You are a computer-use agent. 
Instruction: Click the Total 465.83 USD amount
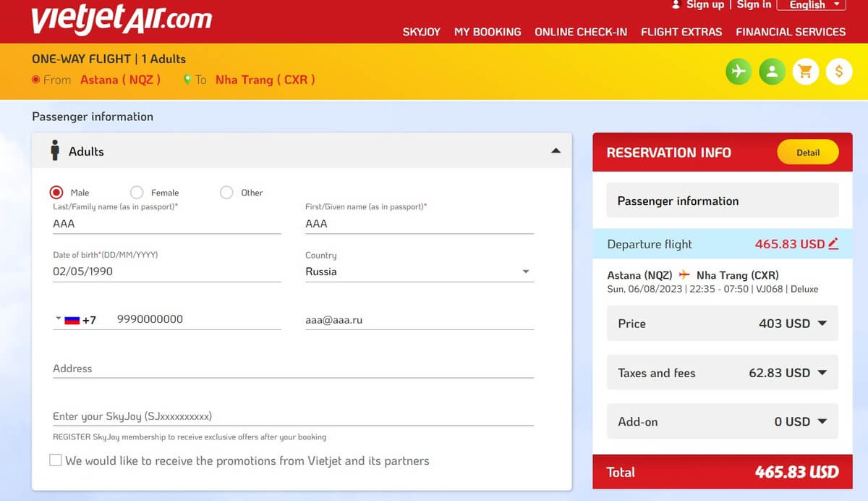(797, 472)
